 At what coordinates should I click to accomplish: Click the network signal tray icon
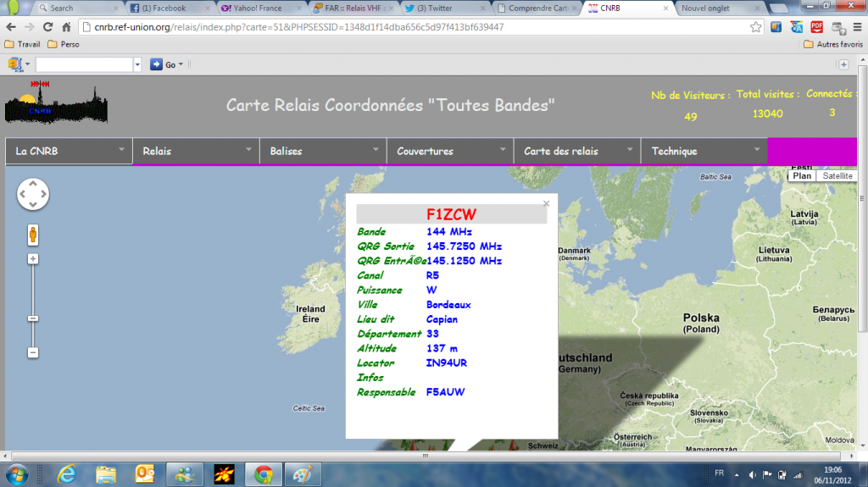click(798, 475)
